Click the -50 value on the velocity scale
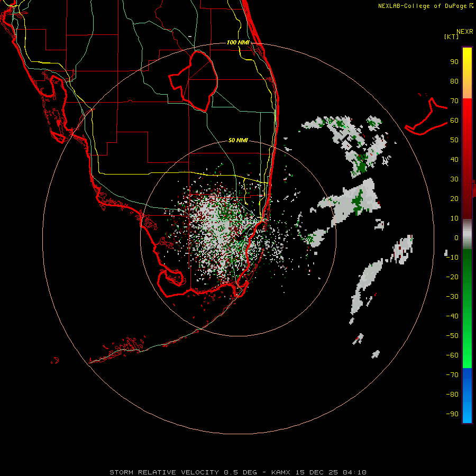Viewport: 476px width, 476px height. coord(452,336)
